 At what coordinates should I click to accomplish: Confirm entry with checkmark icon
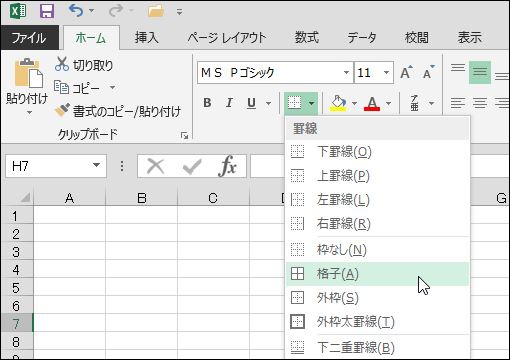(x=192, y=166)
